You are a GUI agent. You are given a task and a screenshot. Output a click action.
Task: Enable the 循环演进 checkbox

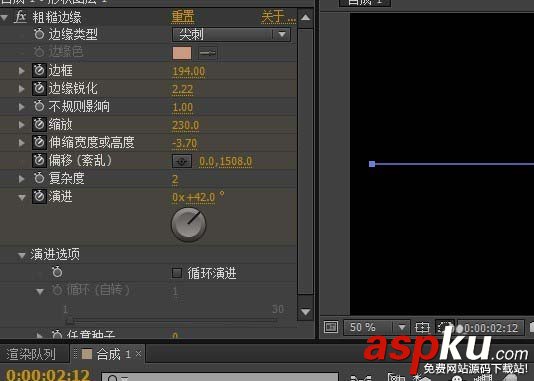click(x=177, y=273)
